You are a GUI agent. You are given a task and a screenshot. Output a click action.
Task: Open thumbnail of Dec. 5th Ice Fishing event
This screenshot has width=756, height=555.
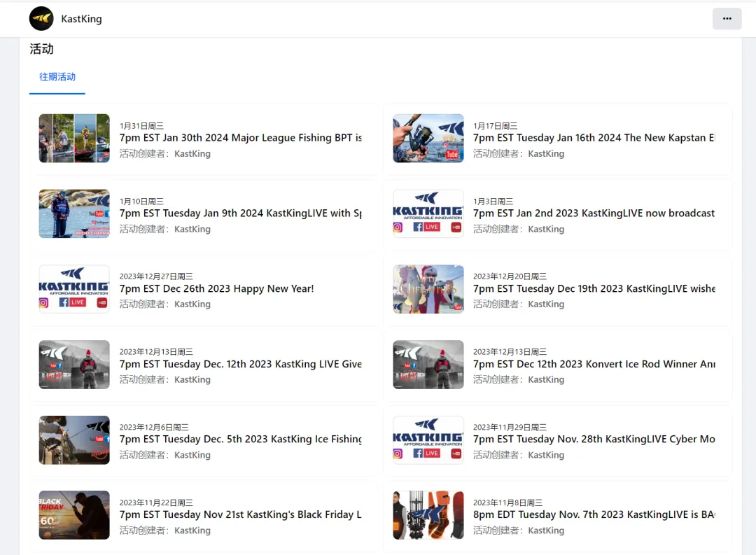pyautogui.click(x=74, y=440)
